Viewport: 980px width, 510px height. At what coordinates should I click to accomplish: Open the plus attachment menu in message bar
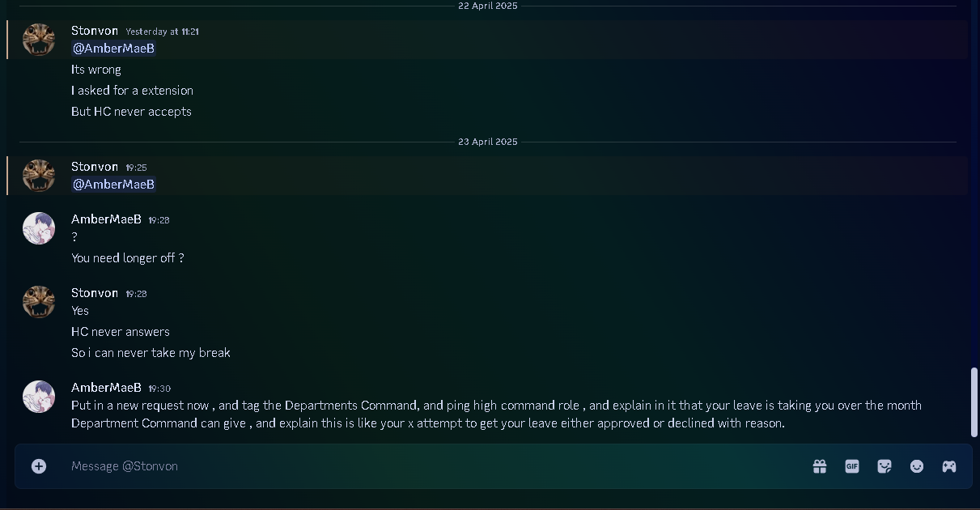tap(39, 466)
